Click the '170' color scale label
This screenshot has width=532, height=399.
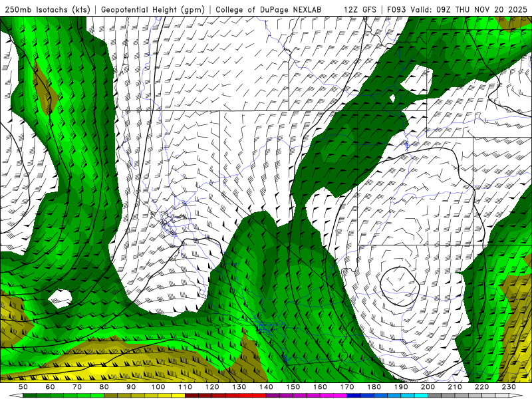coord(346,387)
